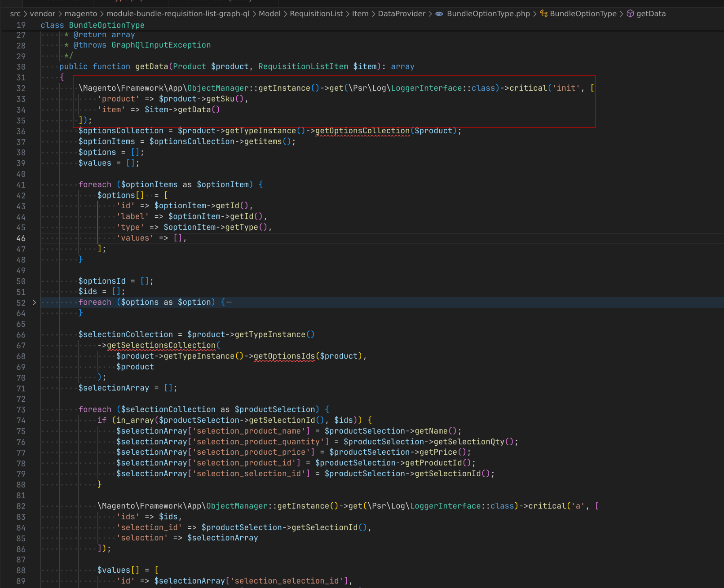Open the magento breadcrumb folder
This screenshot has height=588, width=724.
point(81,14)
